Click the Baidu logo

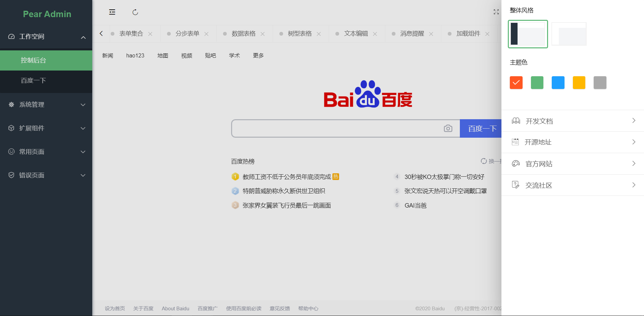[368, 94]
